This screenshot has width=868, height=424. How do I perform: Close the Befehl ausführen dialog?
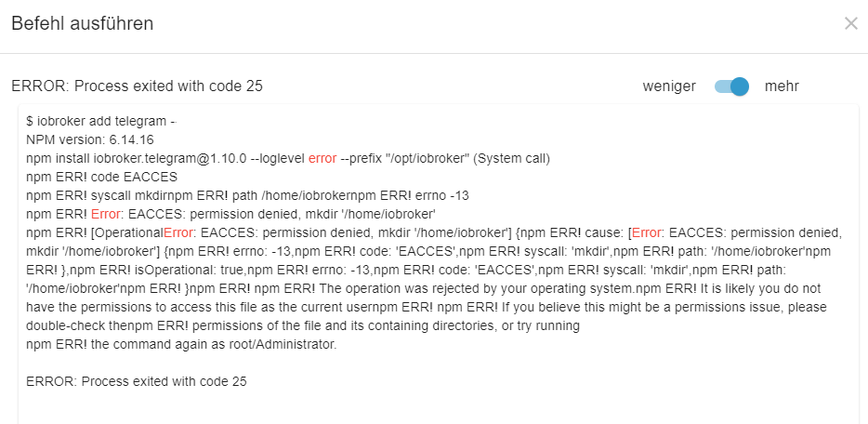(x=850, y=23)
